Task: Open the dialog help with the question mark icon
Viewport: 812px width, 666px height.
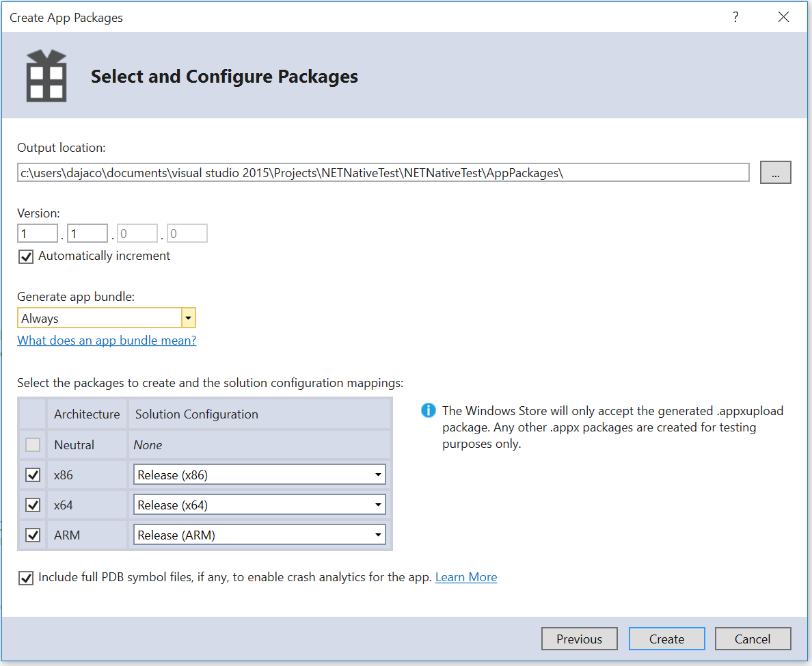Action: coord(735,17)
